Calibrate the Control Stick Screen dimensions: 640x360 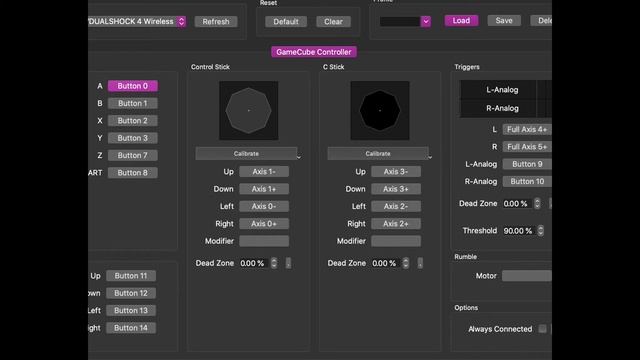pos(246,153)
